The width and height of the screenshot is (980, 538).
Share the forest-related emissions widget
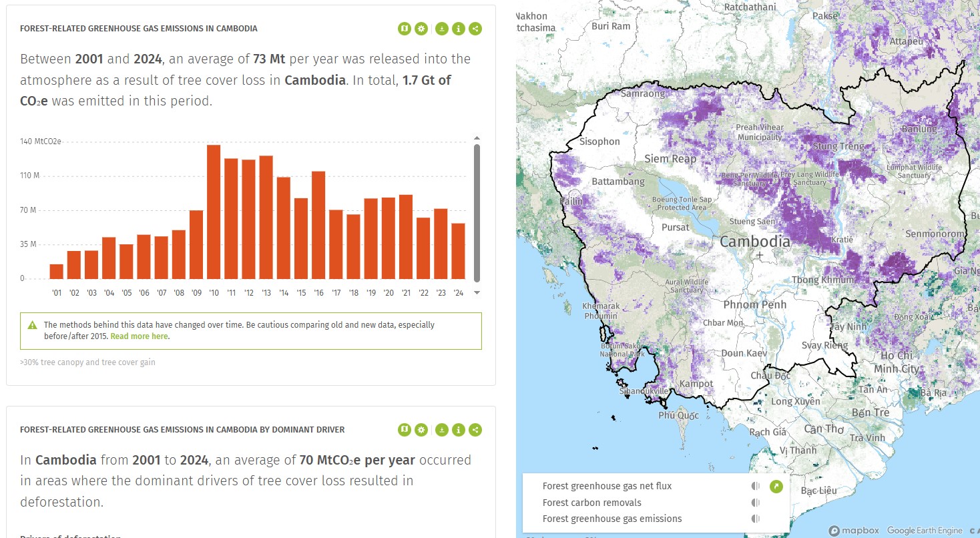tap(475, 29)
